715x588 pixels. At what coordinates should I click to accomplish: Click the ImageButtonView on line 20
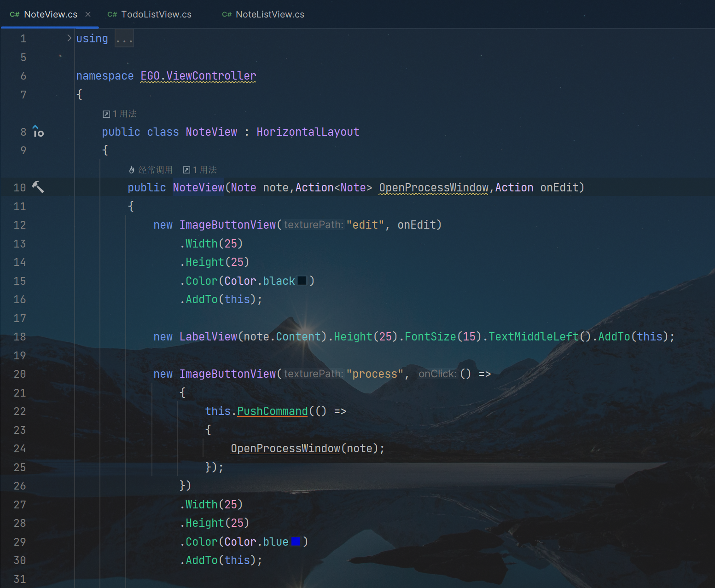(x=227, y=374)
